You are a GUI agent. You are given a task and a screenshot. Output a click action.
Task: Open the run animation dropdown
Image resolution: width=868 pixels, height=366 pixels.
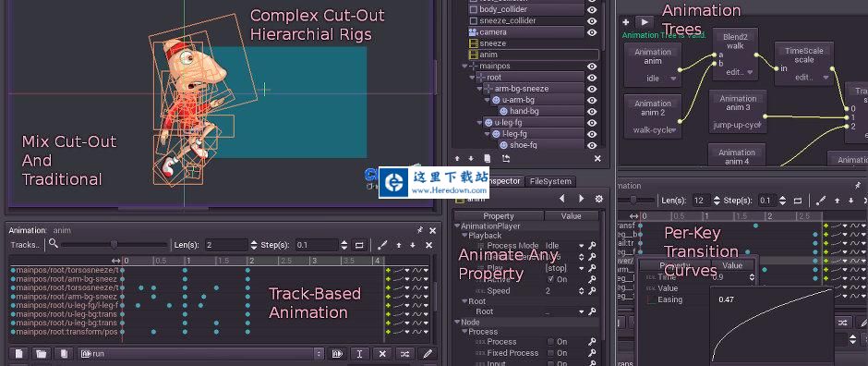tap(201, 353)
